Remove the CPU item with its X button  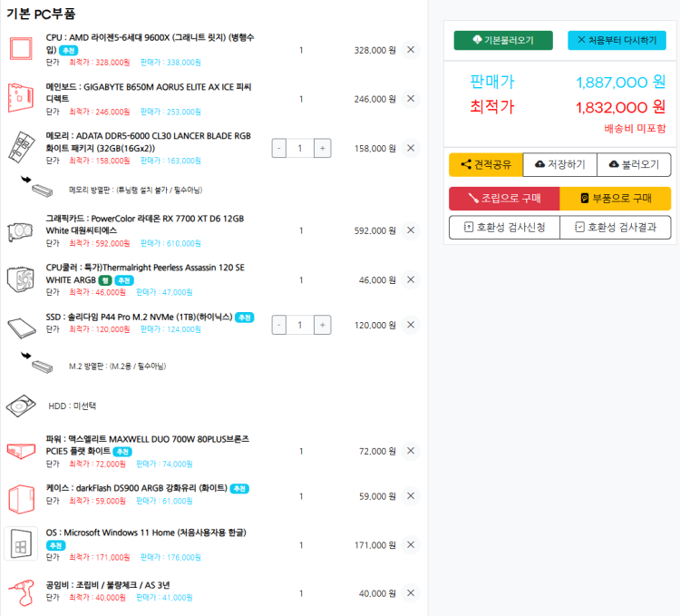click(x=411, y=50)
